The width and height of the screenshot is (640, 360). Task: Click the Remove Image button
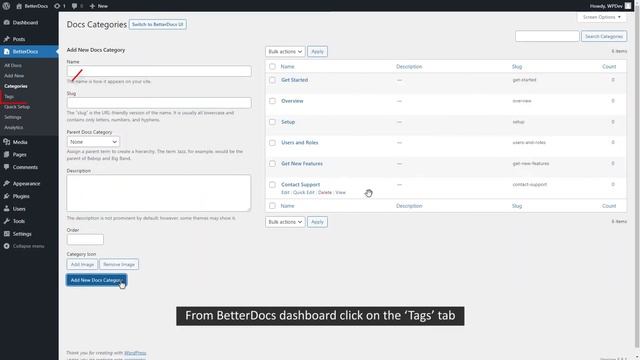[x=119, y=264]
